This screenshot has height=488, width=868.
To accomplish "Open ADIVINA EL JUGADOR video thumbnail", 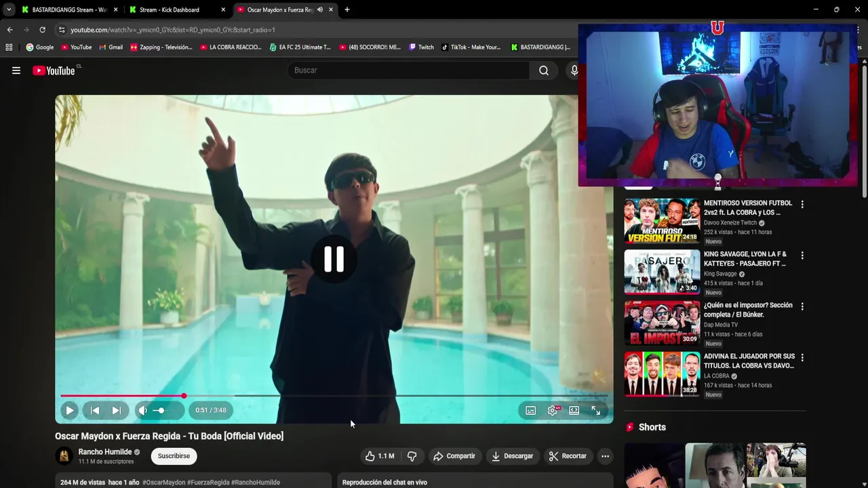I will click(662, 373).
